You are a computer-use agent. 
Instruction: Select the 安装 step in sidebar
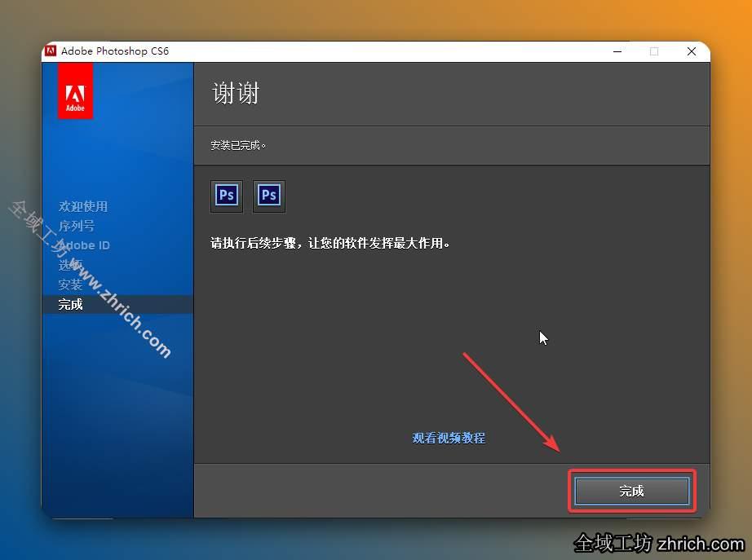[70, 284]
